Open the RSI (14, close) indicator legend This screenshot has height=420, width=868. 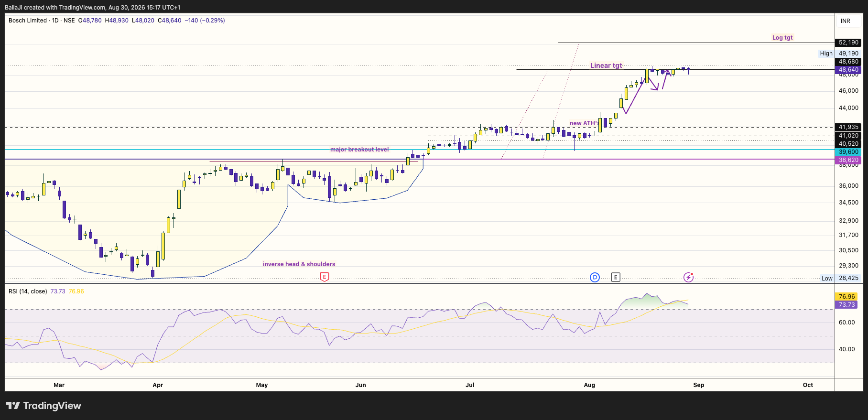coord(28,291)
